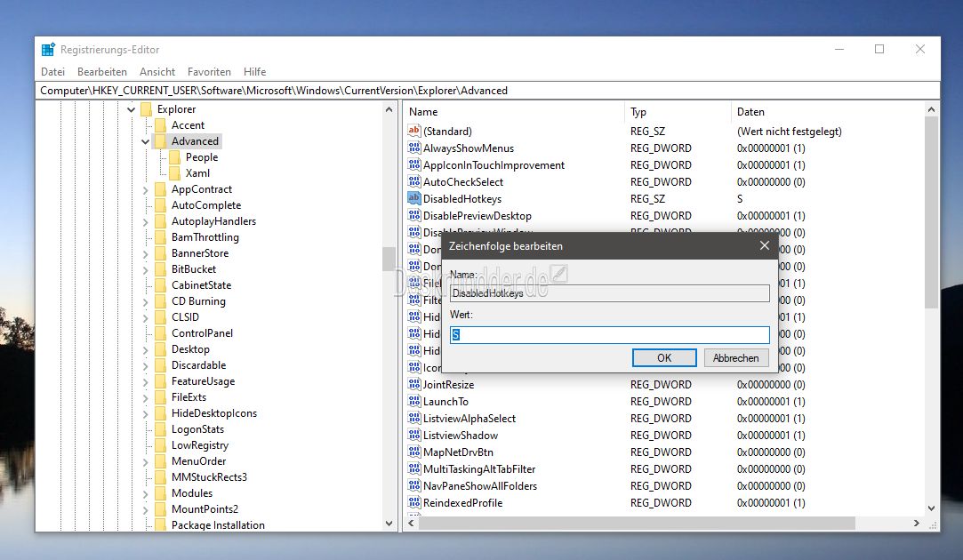
Task: Confirm the string edit with OK
Action: tap(664, 358)
